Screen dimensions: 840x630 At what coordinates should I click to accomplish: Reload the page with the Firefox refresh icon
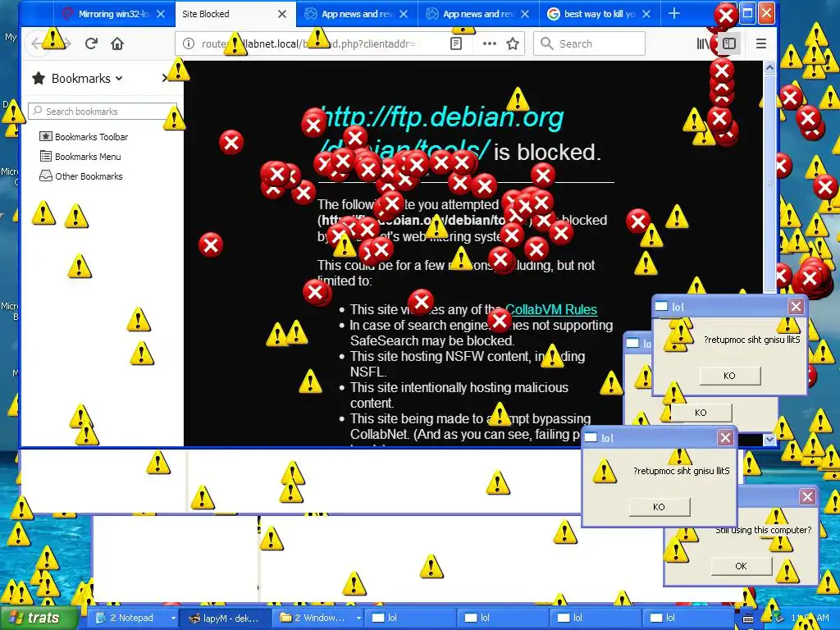click(91, 43)
